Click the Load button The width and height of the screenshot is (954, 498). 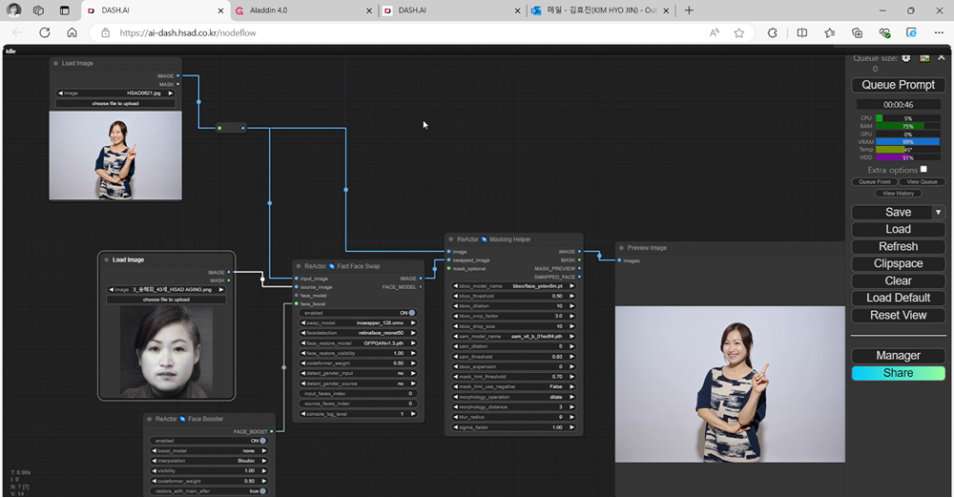coord(898,229)
